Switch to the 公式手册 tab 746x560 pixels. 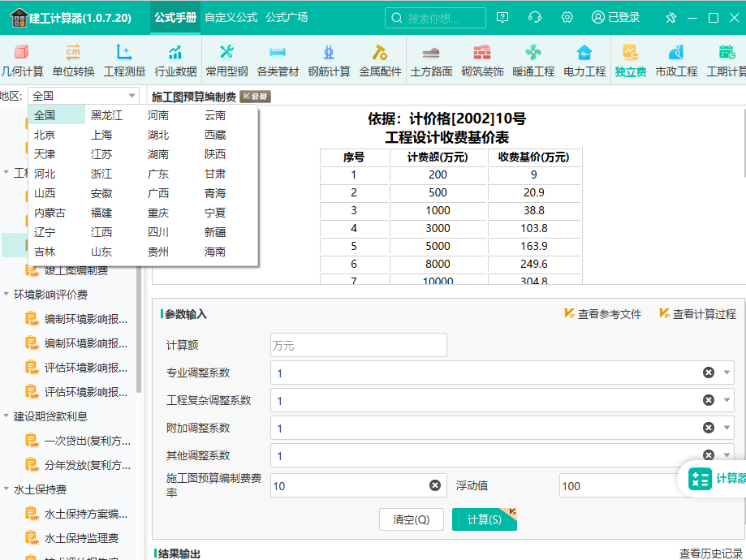point(175,18)
